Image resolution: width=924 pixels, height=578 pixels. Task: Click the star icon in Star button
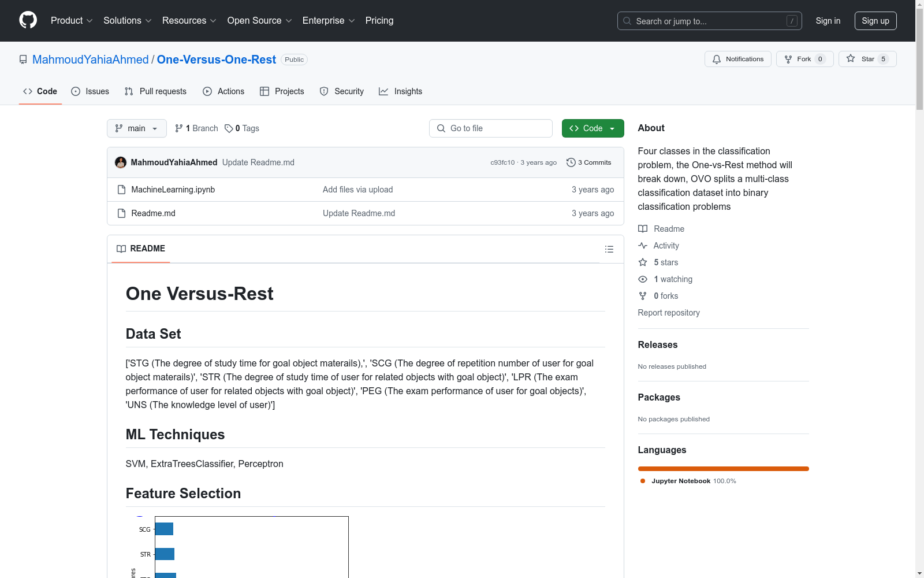click(851, 58)
